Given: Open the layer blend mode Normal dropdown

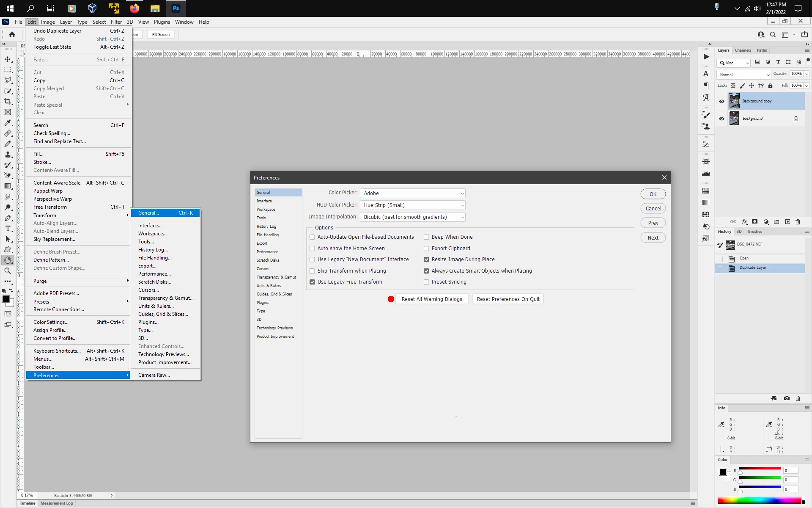Looking at the screenshot, I should (744, 75).
